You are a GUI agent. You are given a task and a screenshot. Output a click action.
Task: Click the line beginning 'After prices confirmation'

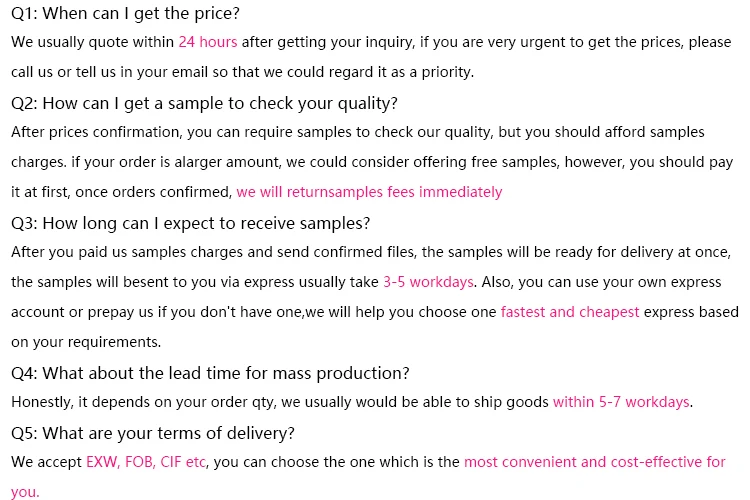click(357, 132)
